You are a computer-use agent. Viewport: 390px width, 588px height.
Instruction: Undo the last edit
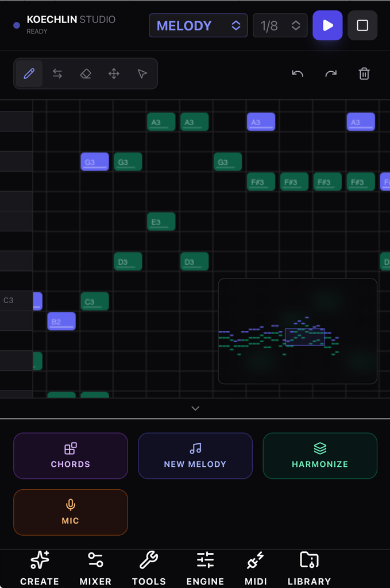tap(298, 73)
